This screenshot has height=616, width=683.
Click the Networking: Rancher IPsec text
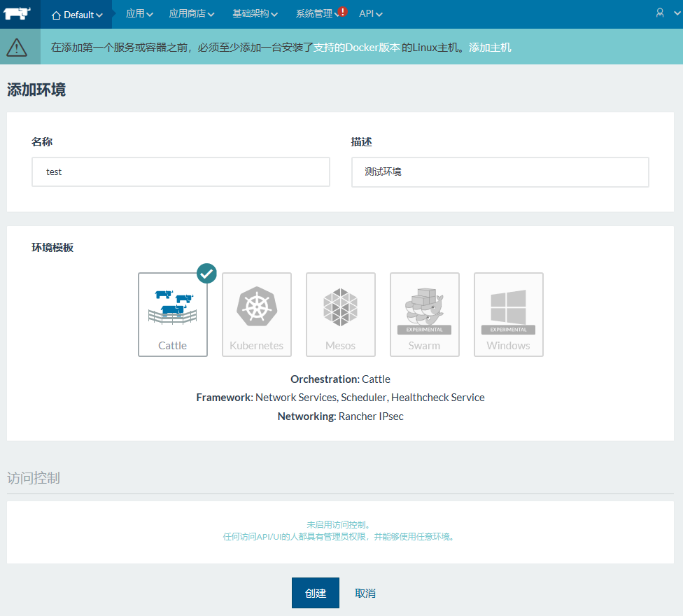coord(340,416)
